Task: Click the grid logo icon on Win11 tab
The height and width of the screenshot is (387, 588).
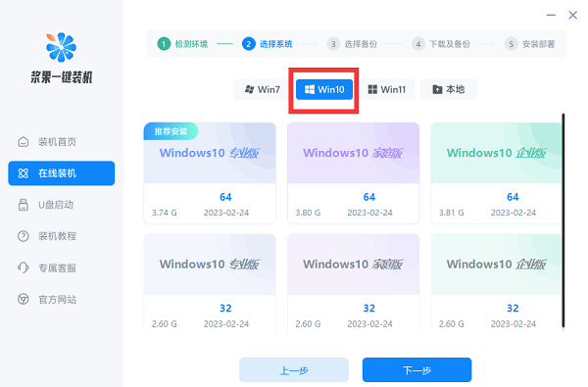Action: click(x=372, y=89)
